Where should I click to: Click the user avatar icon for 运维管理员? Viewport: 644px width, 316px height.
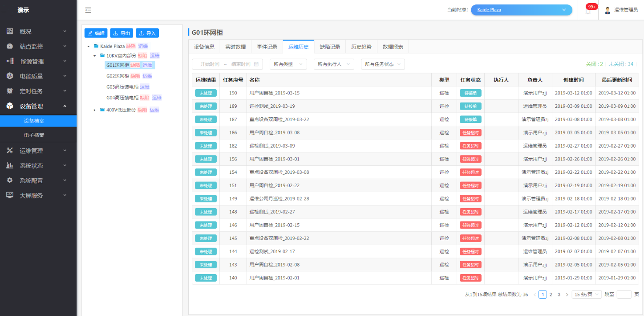pyautogui.click(x=607, y=10)
